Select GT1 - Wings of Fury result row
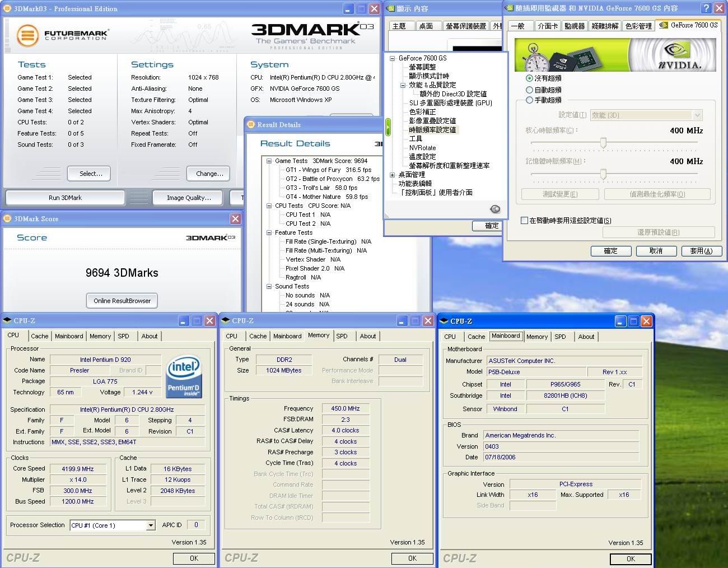 [328, 170]
